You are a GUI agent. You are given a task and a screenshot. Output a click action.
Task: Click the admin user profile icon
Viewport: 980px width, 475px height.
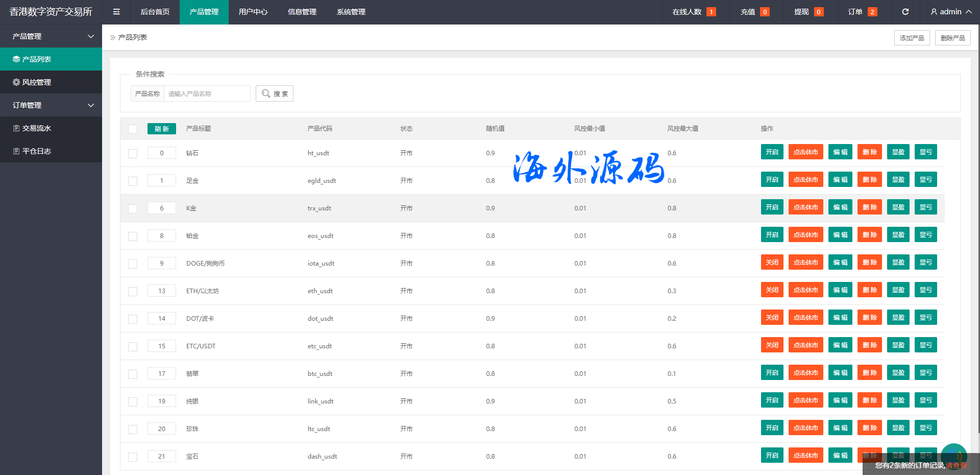pos(934,12)
